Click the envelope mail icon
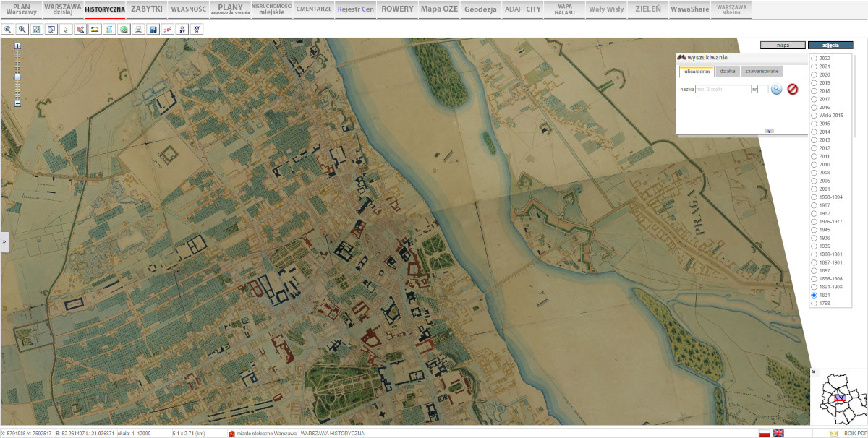Screen dimensions: 868x438 pos(833,433)
